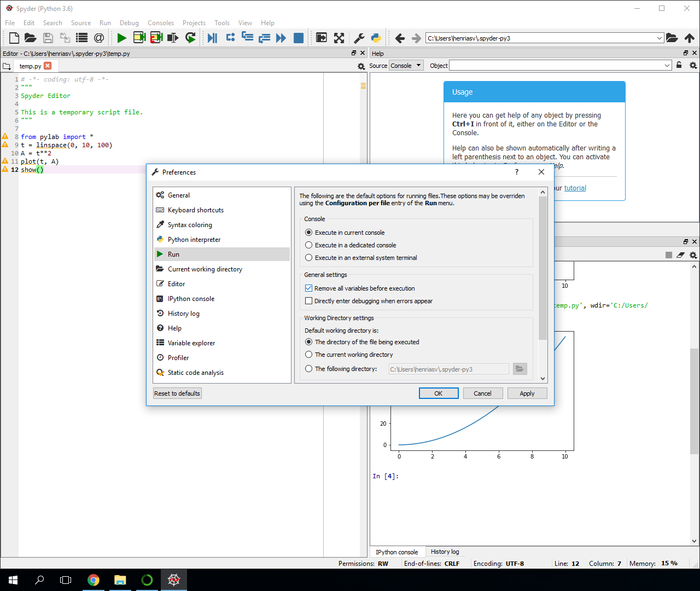The image size is (700, 591).
Task: Expand the Help Object combo box arrow
Action: [x=667, y=66]
